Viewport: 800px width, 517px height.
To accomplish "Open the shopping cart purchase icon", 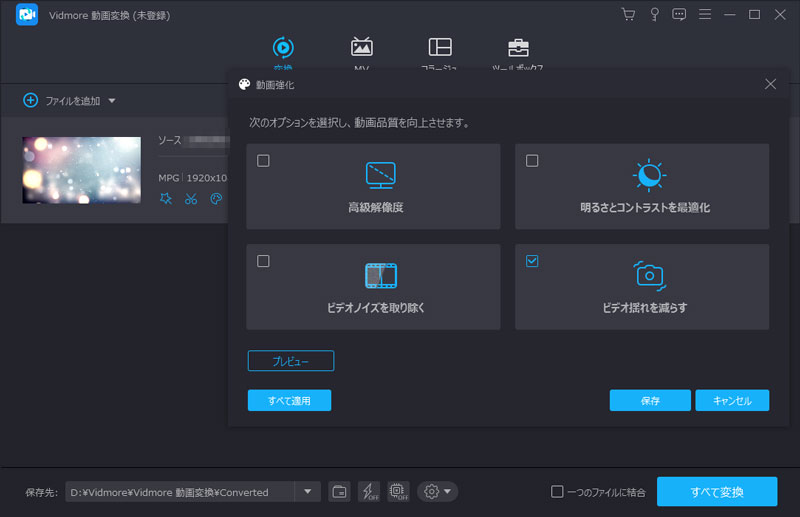I will click(629, 14).
